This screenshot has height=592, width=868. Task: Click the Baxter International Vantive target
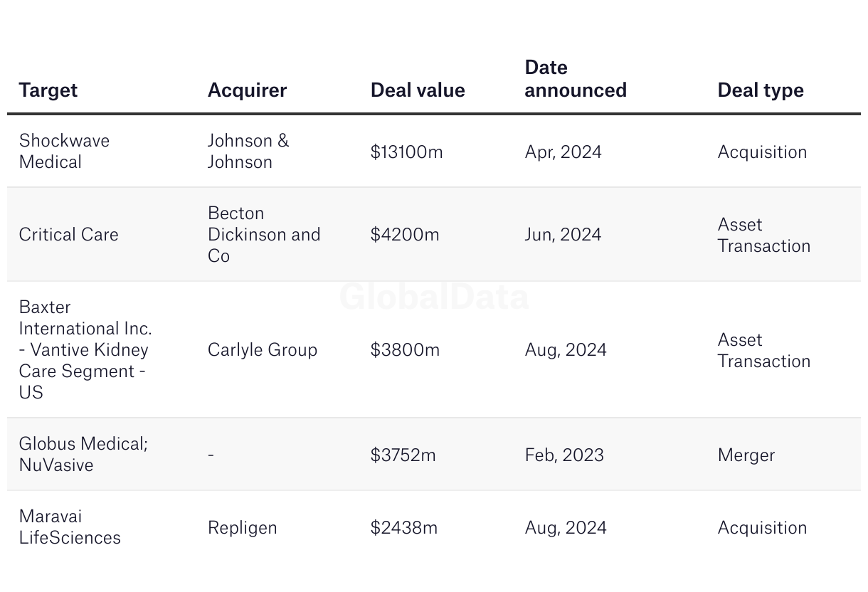[85, 349]
